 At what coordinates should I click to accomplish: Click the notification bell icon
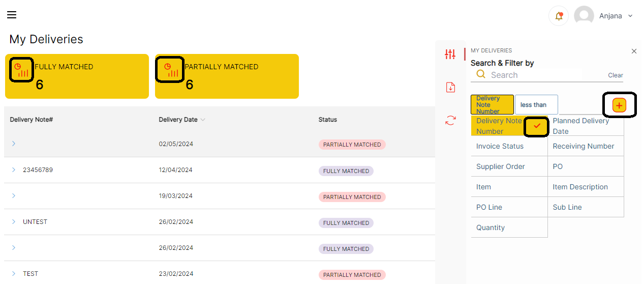(559, 16)
